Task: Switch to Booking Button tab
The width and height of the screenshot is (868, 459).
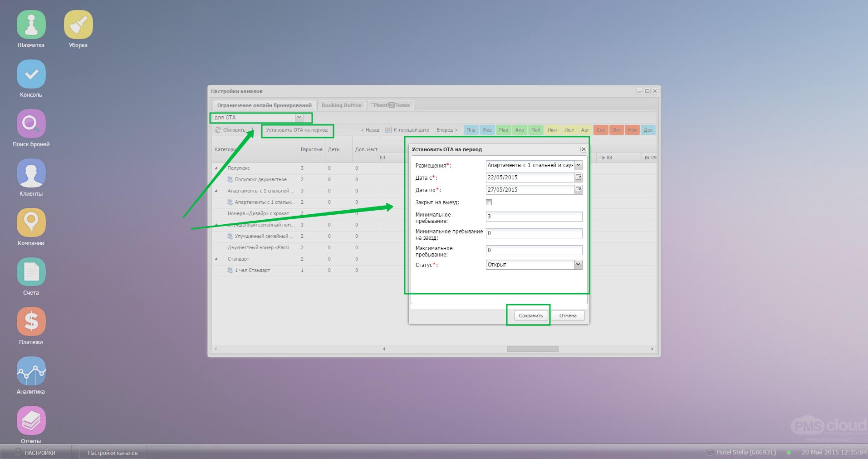Action: pyautogui.click(x=342, y=105)
